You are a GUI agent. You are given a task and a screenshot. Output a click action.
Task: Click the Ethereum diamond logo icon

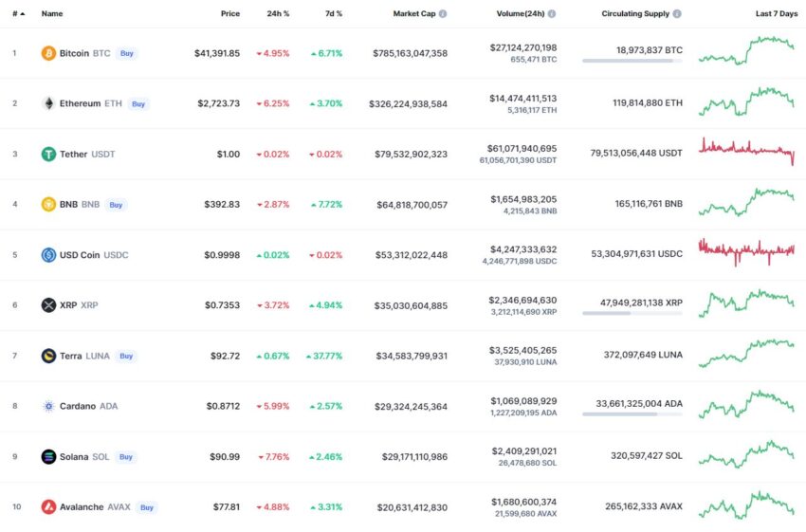(x=48, y=103)
